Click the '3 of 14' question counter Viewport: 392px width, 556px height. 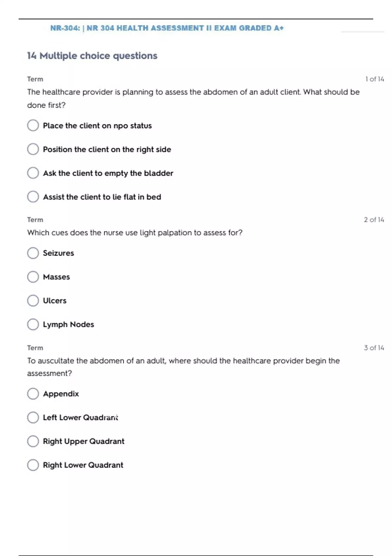tap(374, 348)
